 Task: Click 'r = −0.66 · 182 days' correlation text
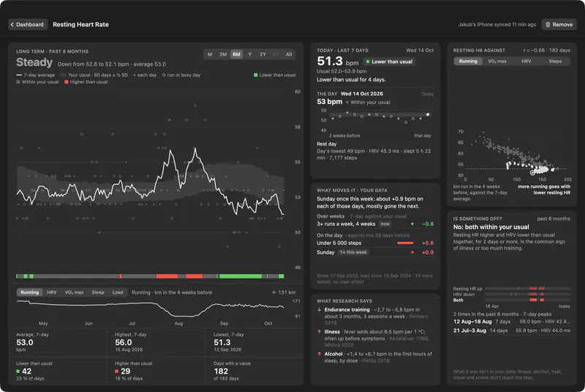546,50
